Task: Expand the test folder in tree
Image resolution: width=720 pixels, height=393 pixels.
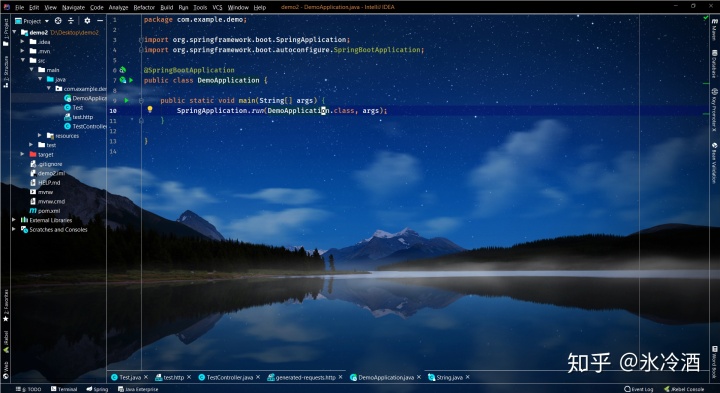Action: tap(31, 145)
